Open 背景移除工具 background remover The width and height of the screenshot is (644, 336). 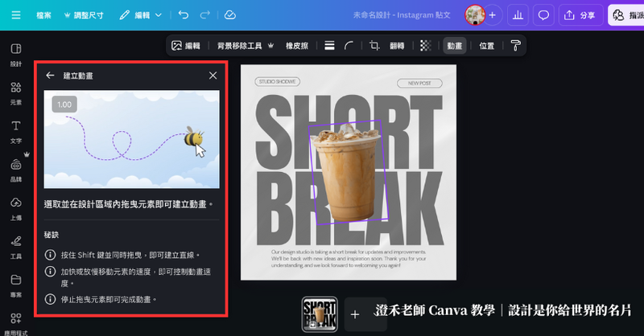pyautogui.click(x=245, y=46)
